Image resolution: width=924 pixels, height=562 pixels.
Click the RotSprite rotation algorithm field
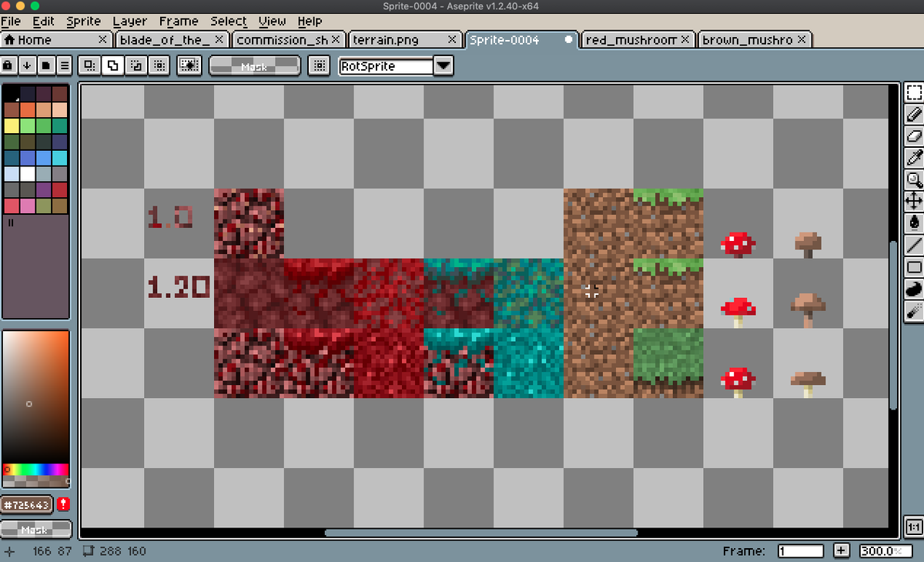(387, 66)
